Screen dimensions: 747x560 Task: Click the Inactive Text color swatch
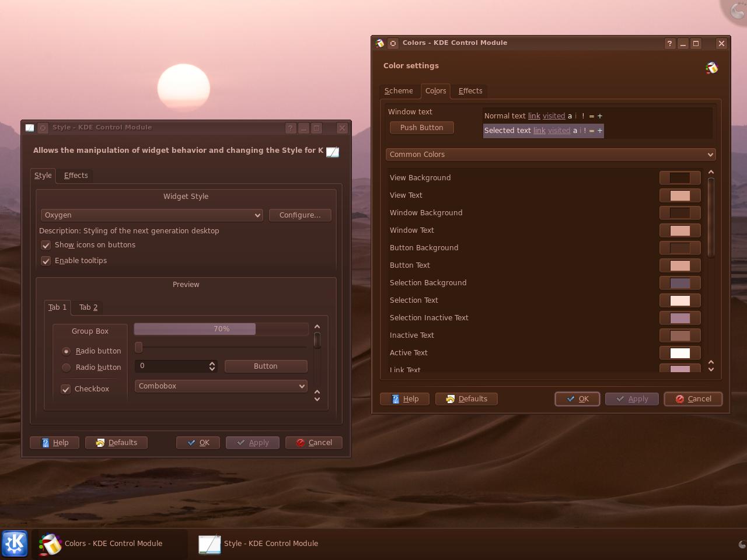680,335
